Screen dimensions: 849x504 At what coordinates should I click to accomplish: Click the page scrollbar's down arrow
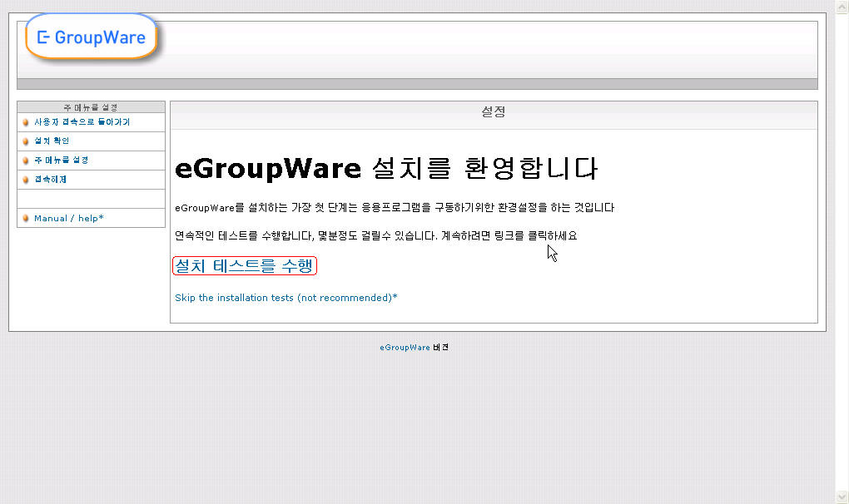842,497
